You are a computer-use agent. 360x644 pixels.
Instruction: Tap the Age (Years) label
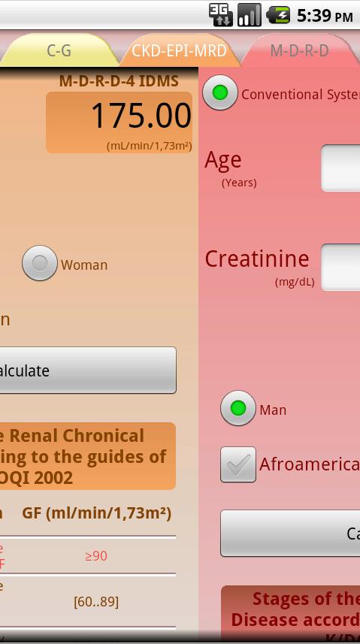coord(231,168)
